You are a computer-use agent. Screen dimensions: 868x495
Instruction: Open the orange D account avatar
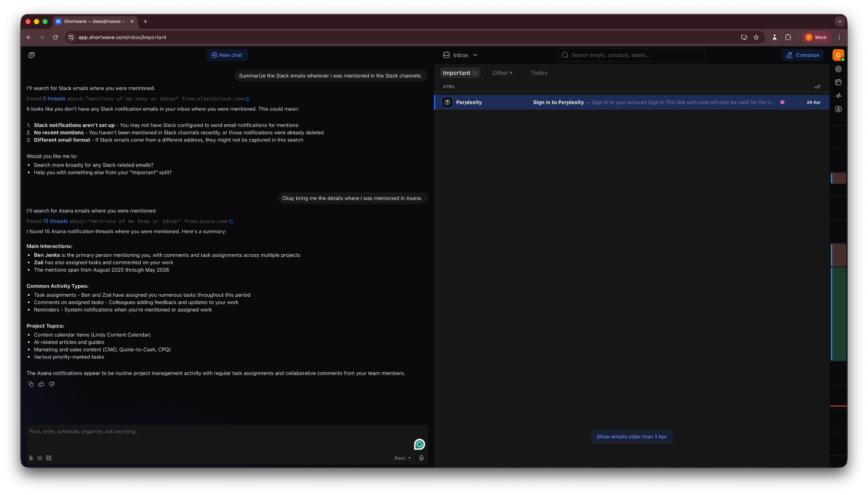pyautogui.click(x=838, y=55)
